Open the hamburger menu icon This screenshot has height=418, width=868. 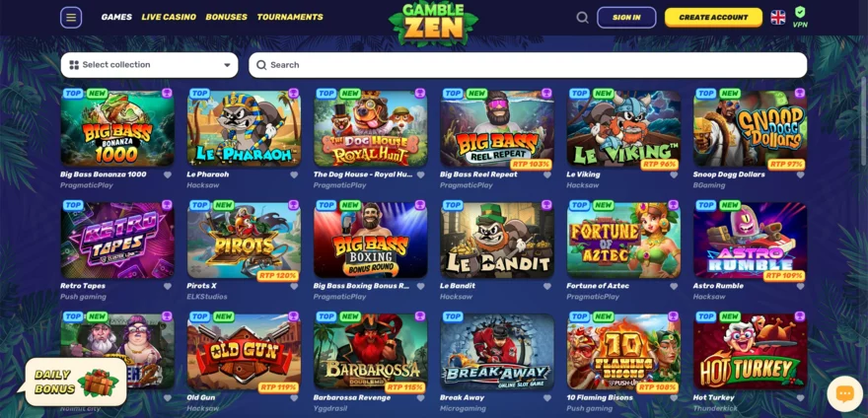click(x=71, y=17)
